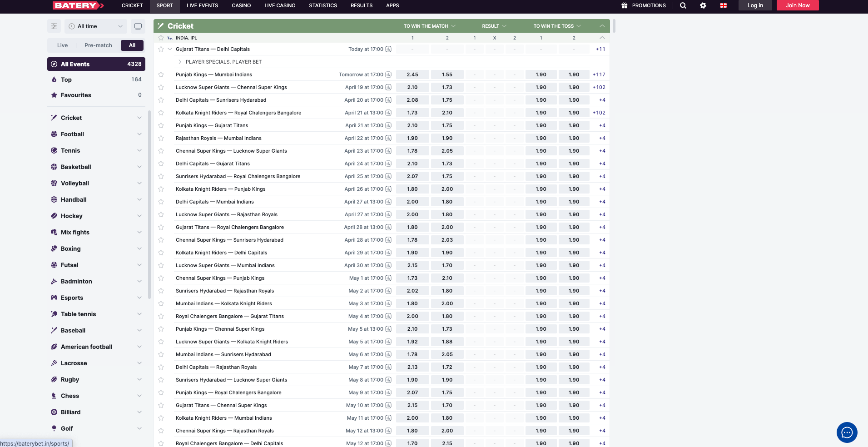Open statistics icon for Punjab Kings — Mumbai Indians
868x447 pixels.
pyautogui.click(x=388, y=74)
